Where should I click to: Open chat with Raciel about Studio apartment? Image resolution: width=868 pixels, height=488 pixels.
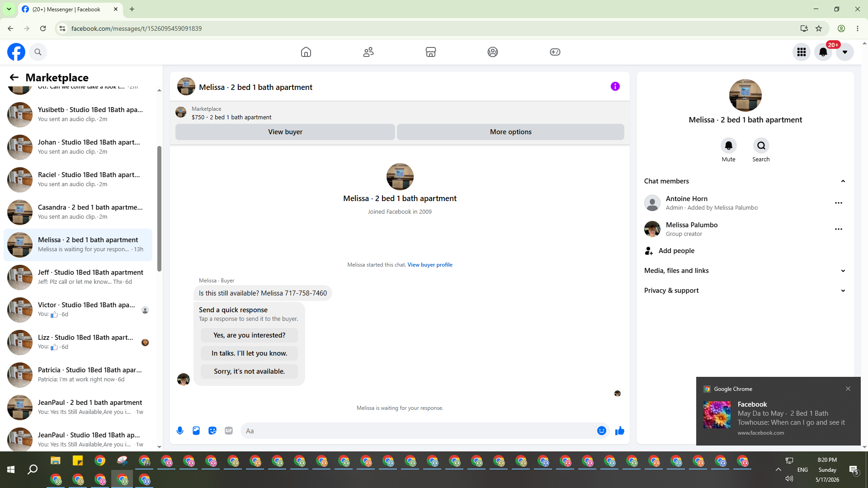pyautogui.click(x=78, y=179)
